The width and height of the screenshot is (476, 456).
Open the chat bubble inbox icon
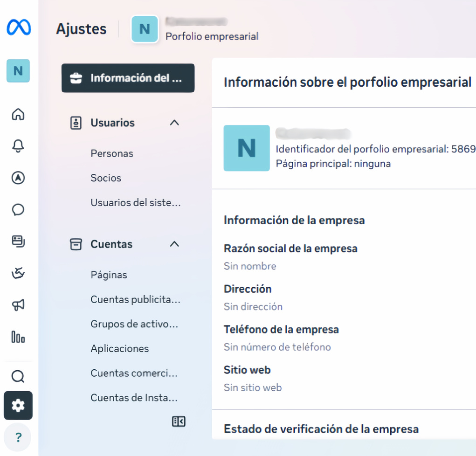click(18, 210)
